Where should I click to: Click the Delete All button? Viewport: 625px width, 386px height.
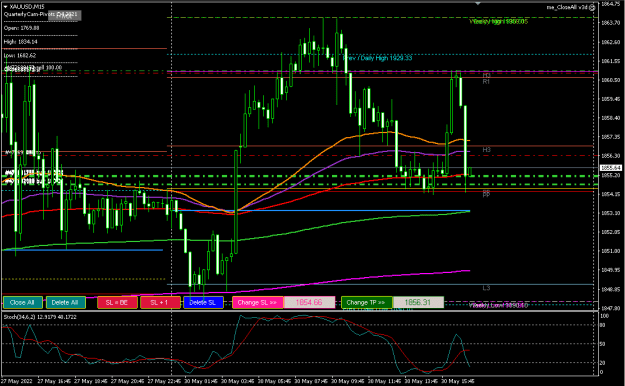click(66, 303)
